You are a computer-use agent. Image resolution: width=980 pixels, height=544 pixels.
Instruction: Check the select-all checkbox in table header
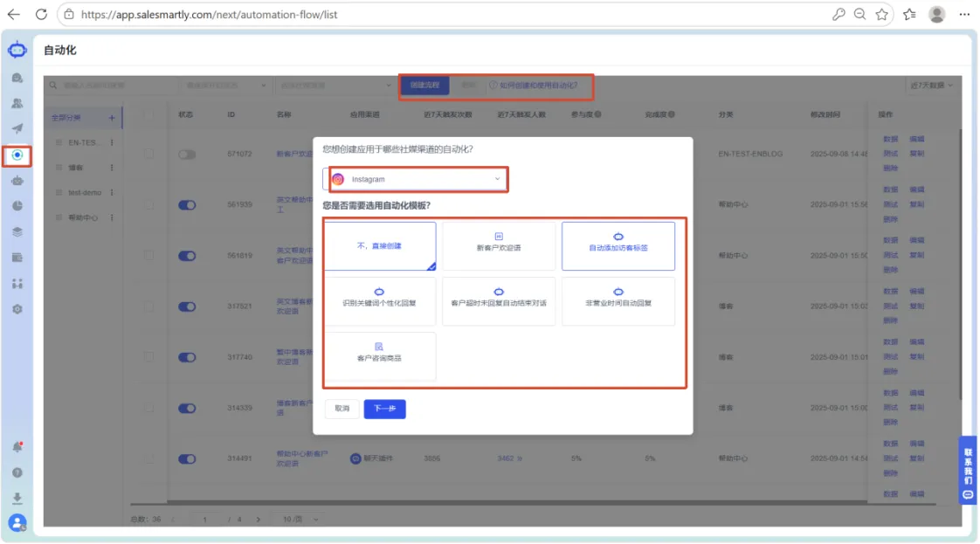coord(148,115)
